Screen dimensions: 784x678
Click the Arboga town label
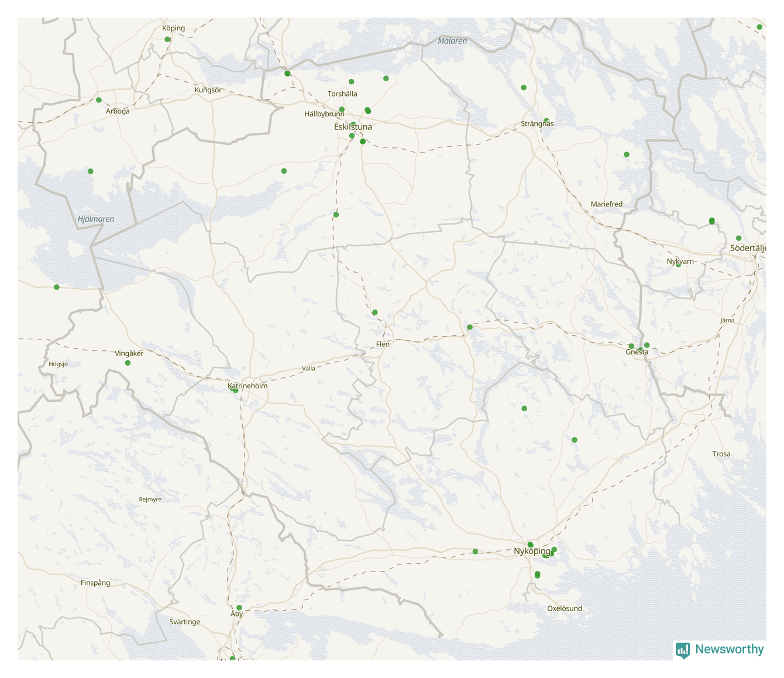(118, 111)
